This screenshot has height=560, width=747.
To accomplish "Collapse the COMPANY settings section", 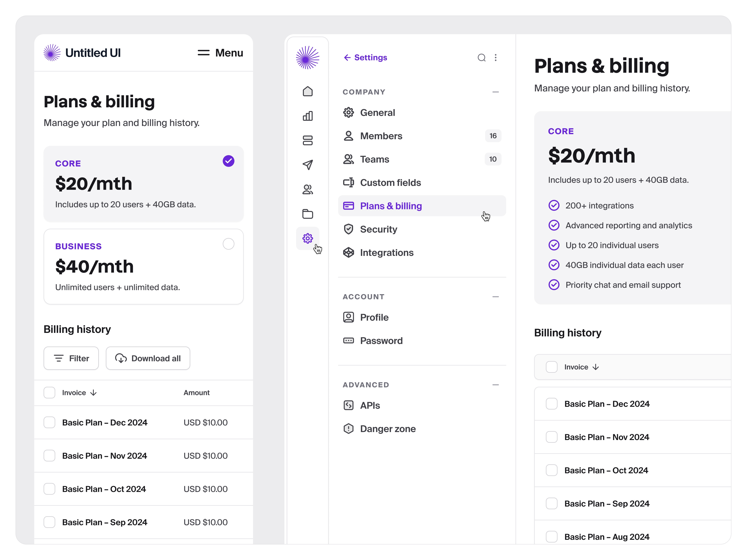I will click(x=496, y=92).
